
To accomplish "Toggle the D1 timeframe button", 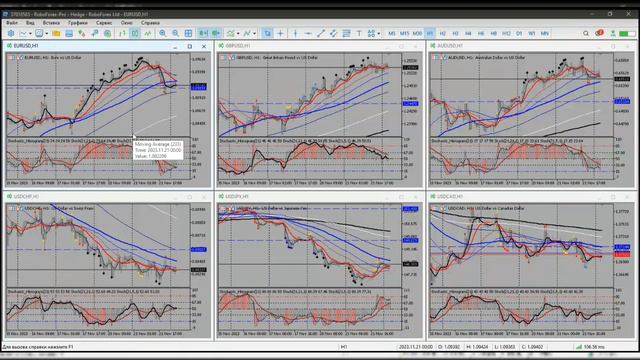I will click(x=519, y=33).
